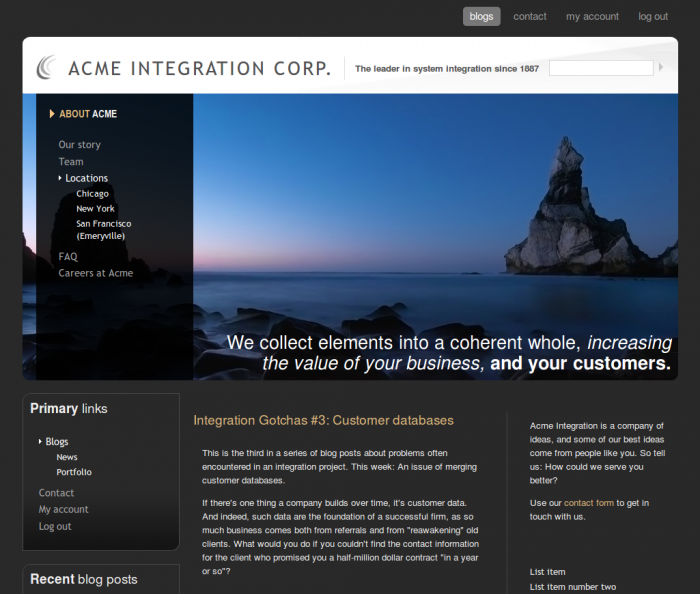Open the Integration Gotchas #3 post title

point(323,421)
